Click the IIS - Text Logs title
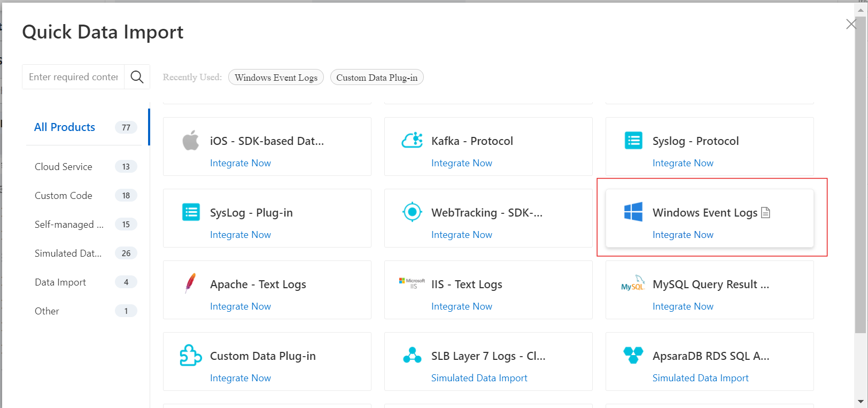This screenshot has width=868, height=408. [467, 284]
